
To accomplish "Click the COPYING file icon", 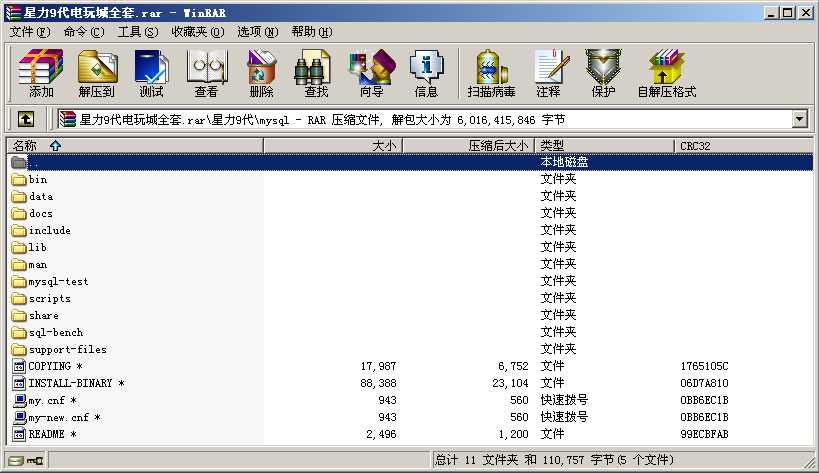I will point(19,366).
